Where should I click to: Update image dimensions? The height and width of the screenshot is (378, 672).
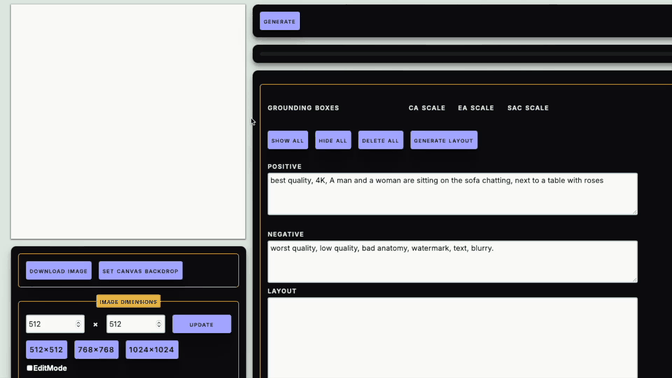click(x=201, y=324)
